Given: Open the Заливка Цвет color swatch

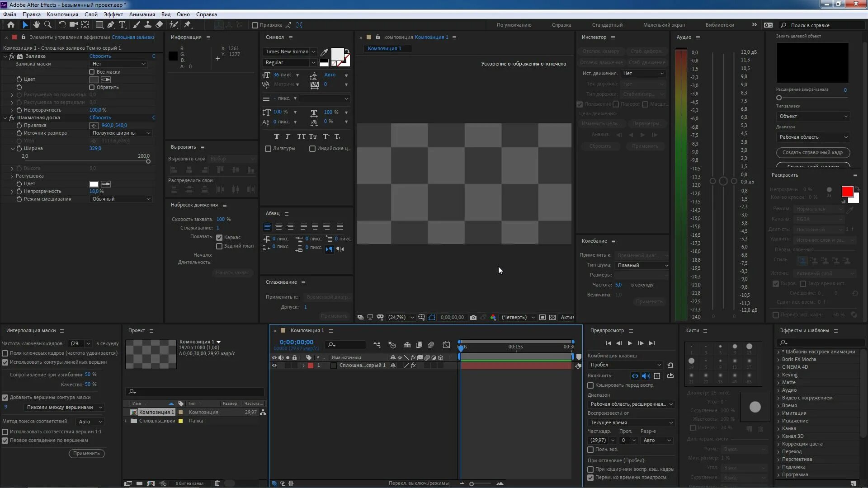Looking at the screenshot, I should point(94,80).
